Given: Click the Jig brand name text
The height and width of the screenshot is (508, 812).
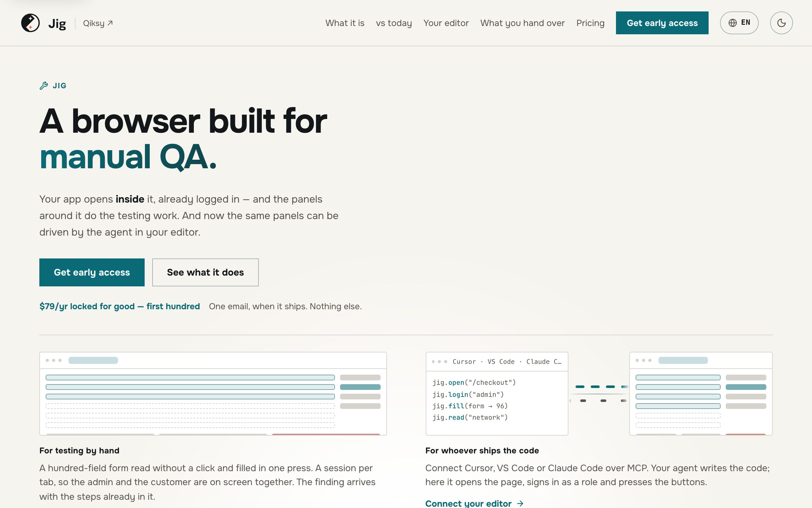Looking at the screenshot, I should pyautogui.click(x=57, y=23).
